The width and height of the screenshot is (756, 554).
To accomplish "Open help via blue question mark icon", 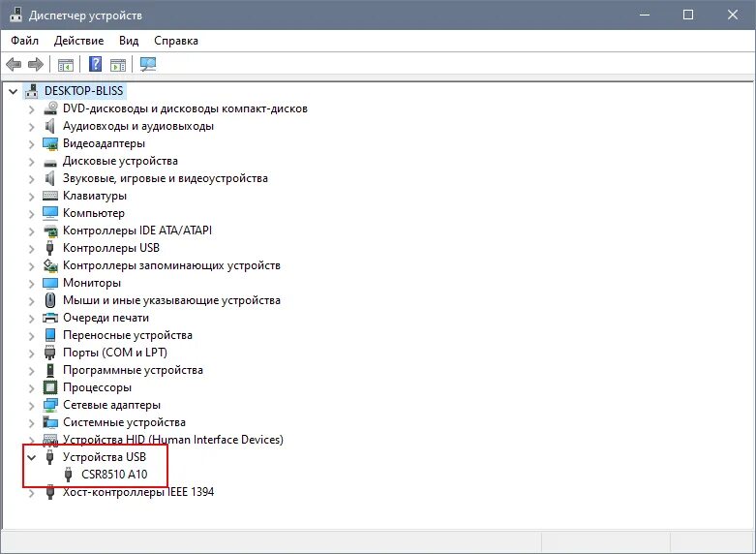I will [x=96, y=64].
